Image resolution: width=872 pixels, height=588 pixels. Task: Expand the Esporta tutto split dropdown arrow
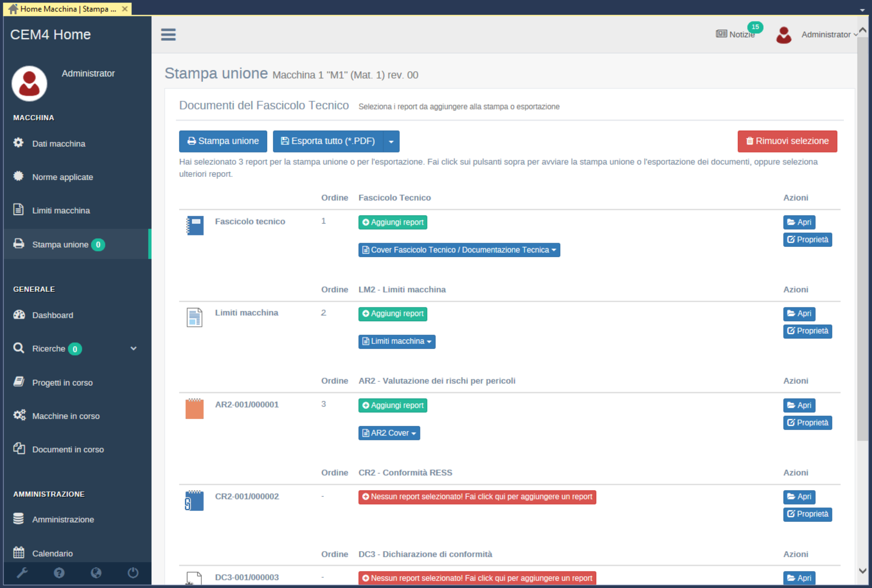[391, 141]
